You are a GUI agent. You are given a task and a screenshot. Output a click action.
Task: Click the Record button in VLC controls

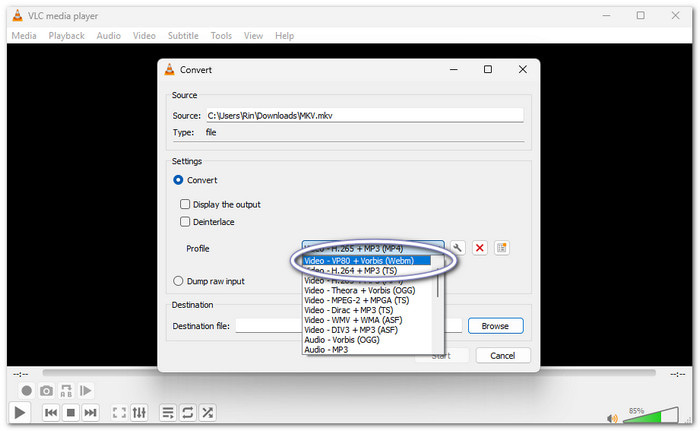(27, 391)
